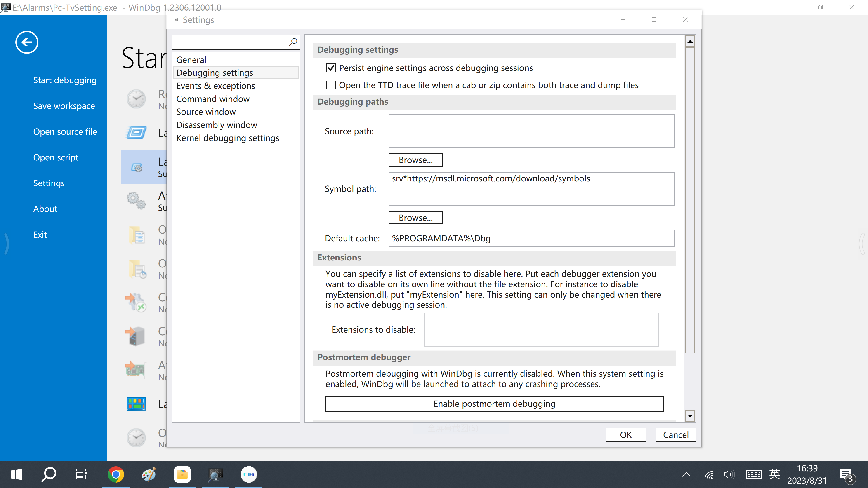Click the Enable postmortem debugging button

494,404
